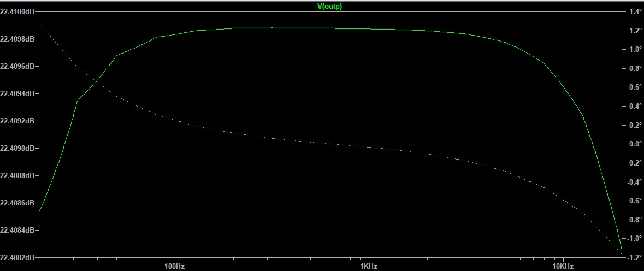This screenshot has height=271, width=644.
Task: Click the 10KHz frequency axis label
Action: pos(562,267)
